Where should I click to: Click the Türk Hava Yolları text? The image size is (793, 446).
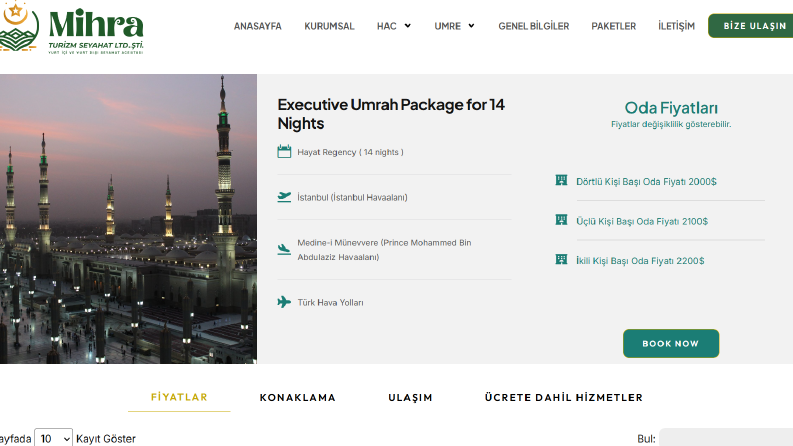[330, 302]
